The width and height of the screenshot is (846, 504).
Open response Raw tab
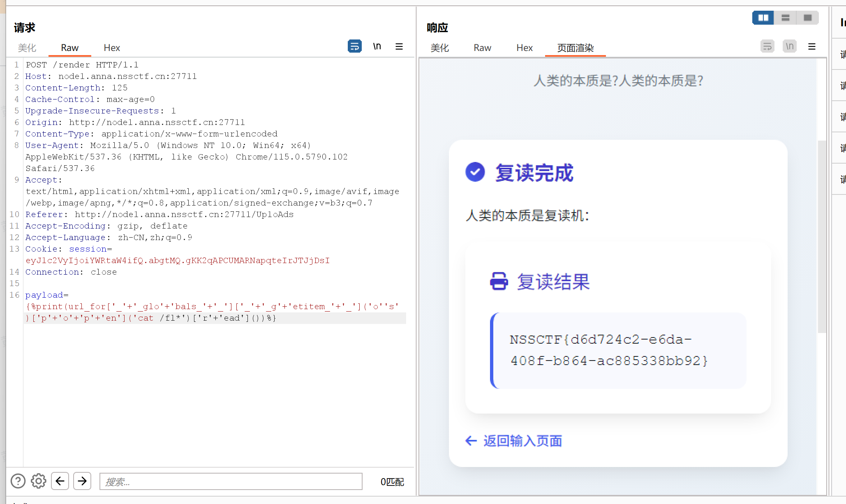coord(482,48)
